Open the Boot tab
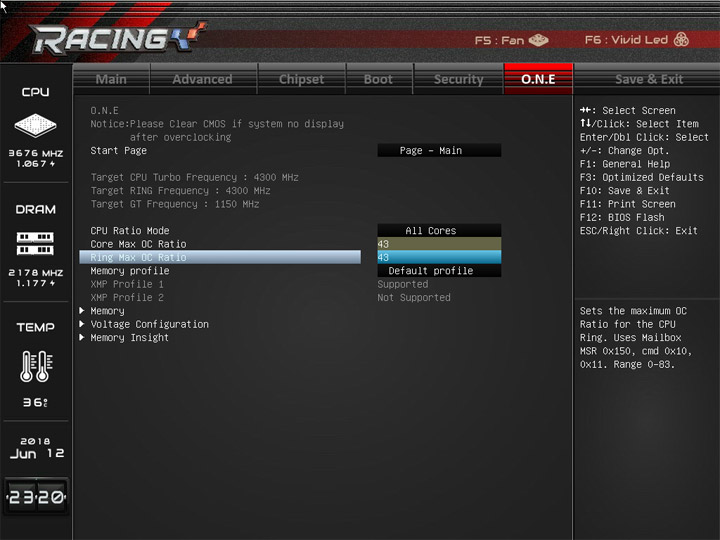Screen dimensions: 720x540 pos(379,79)
